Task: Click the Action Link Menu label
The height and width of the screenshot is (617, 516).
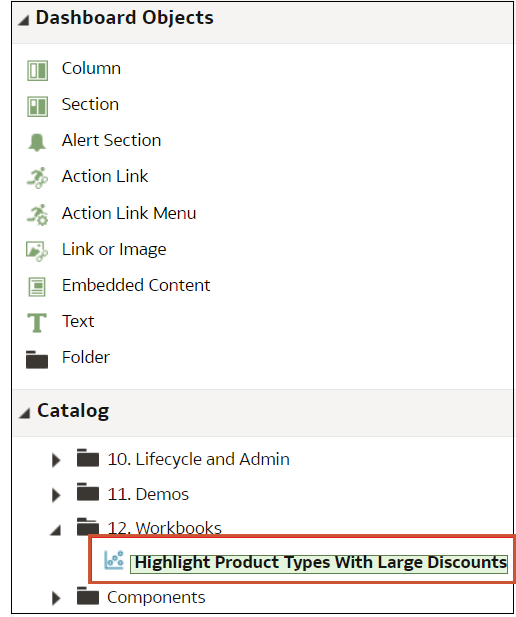Action: [129, 213]
